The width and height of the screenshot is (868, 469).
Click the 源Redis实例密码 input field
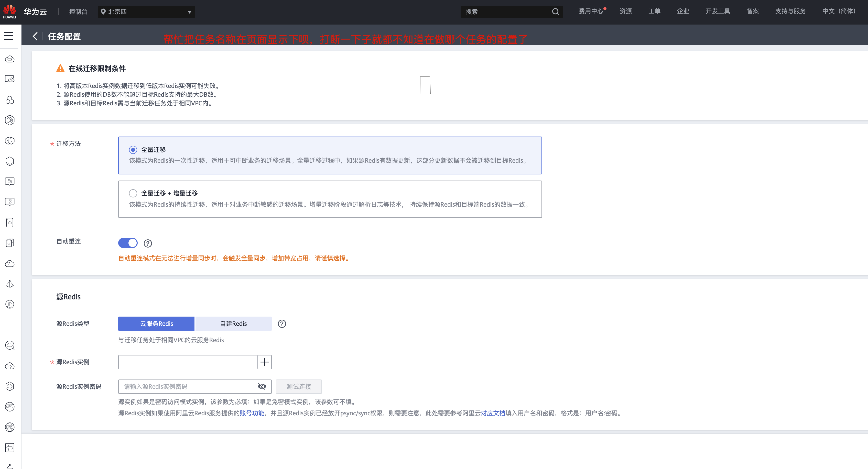coord(195,386)
